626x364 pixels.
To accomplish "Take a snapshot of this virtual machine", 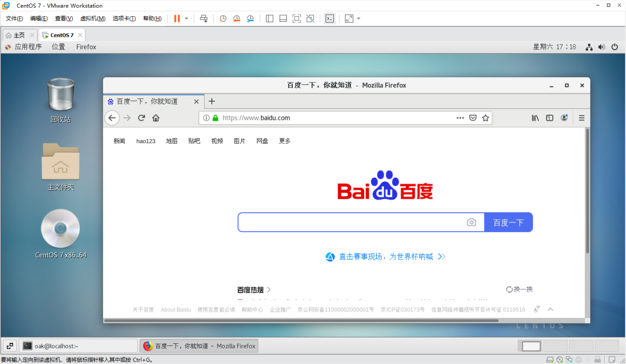I will 223,18.
